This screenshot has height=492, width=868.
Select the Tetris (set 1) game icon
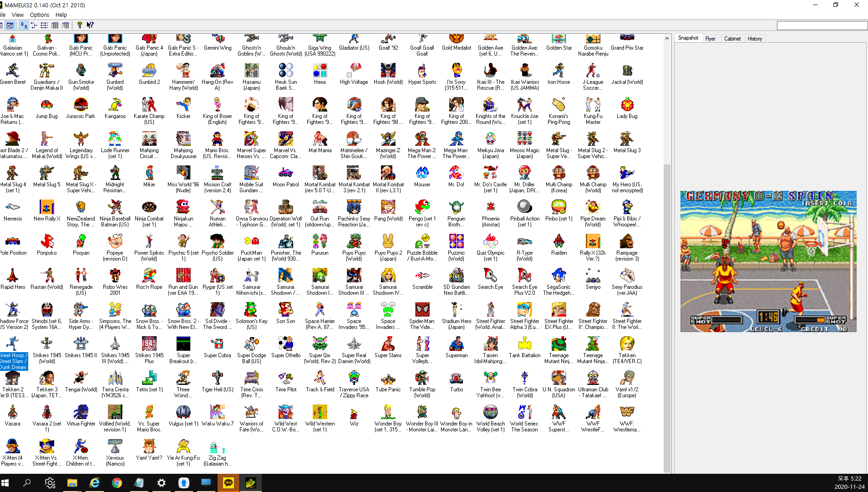click(149, 378)
